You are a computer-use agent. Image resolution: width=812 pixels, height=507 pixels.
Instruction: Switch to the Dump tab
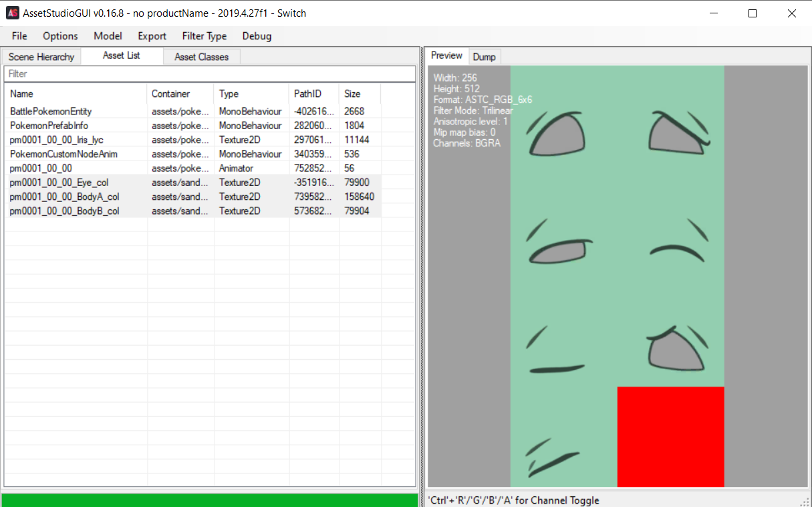(485, 57)
